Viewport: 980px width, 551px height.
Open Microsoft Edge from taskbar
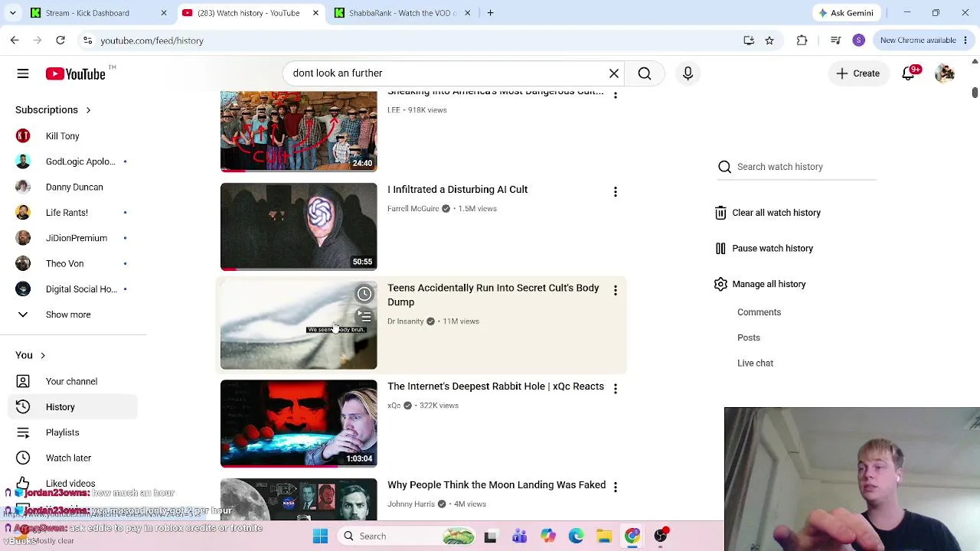(576, 536)
